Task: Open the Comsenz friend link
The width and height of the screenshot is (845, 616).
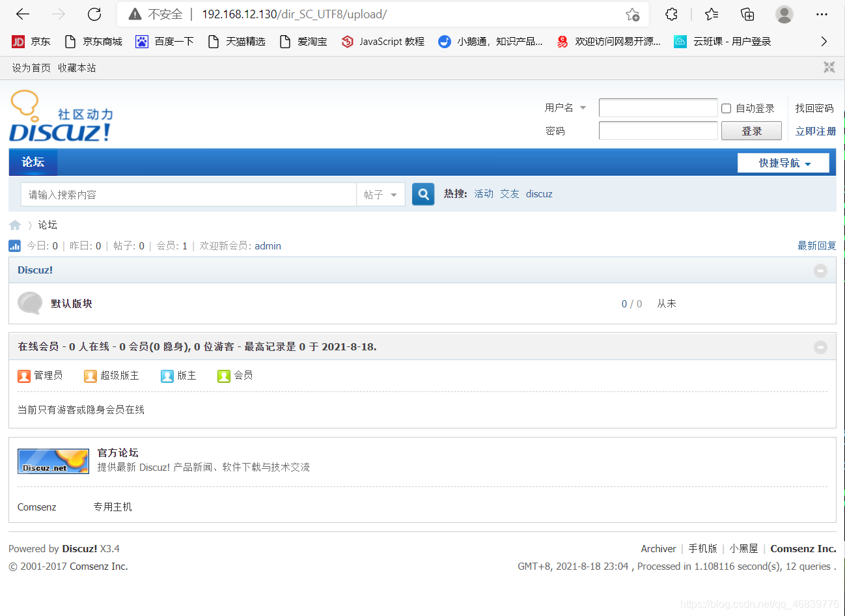Action: (x=37, y=507)
